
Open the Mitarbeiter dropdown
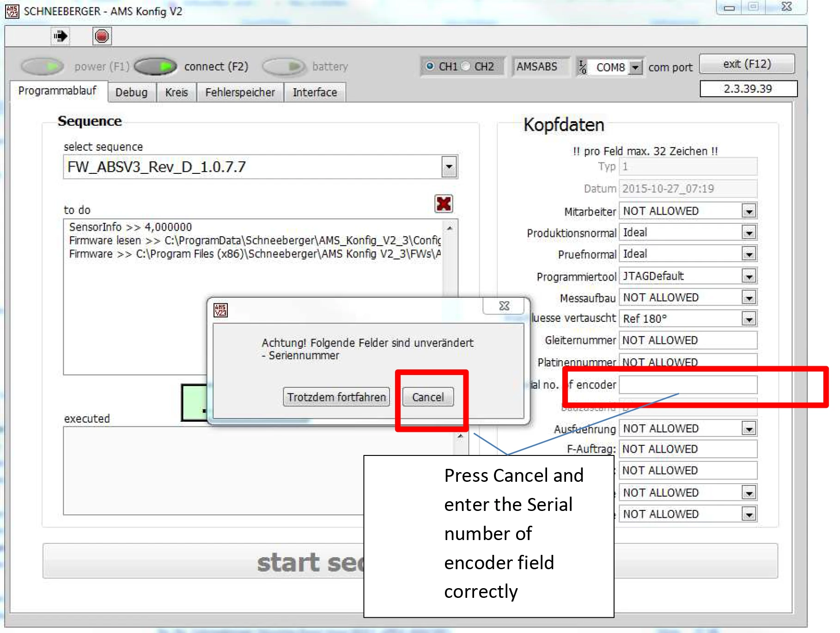[x=749, y=211]
